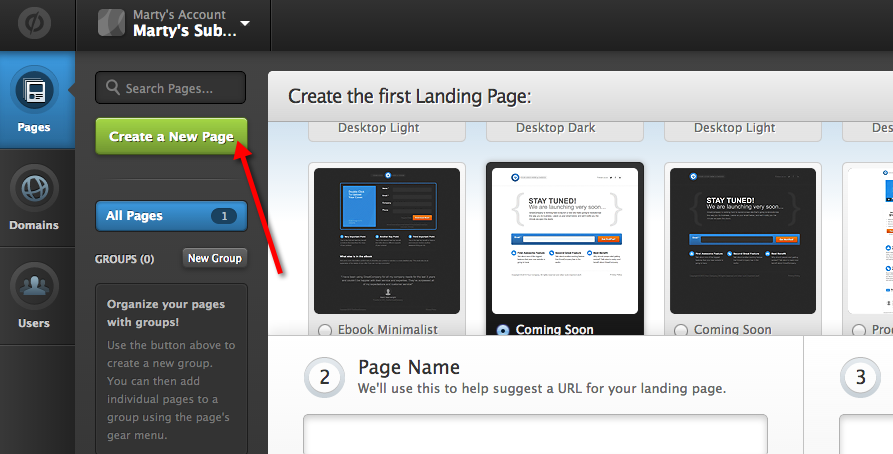Click Create a New Page button

click(x=171, y=136)
